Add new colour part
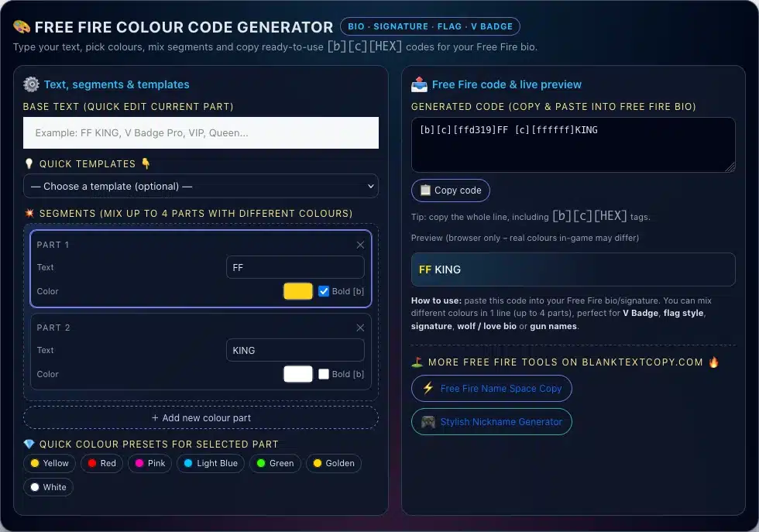The image size is (759, 532). [201, 417]
